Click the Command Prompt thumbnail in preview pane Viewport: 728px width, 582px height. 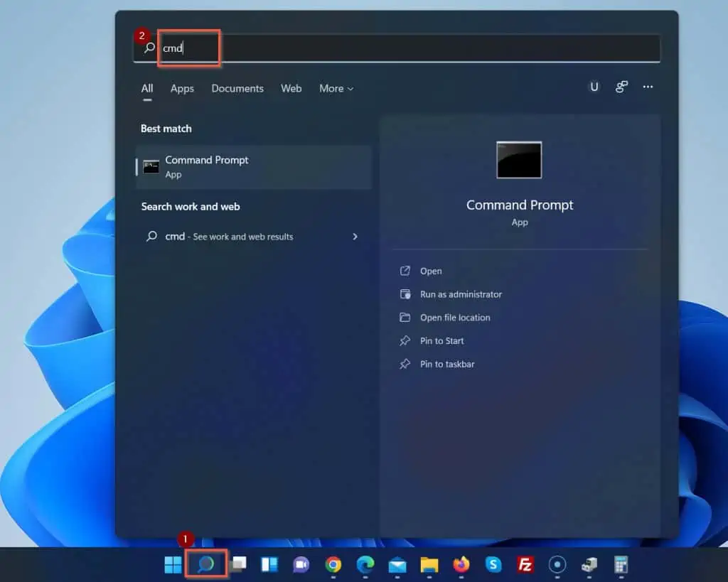(519, 159)
